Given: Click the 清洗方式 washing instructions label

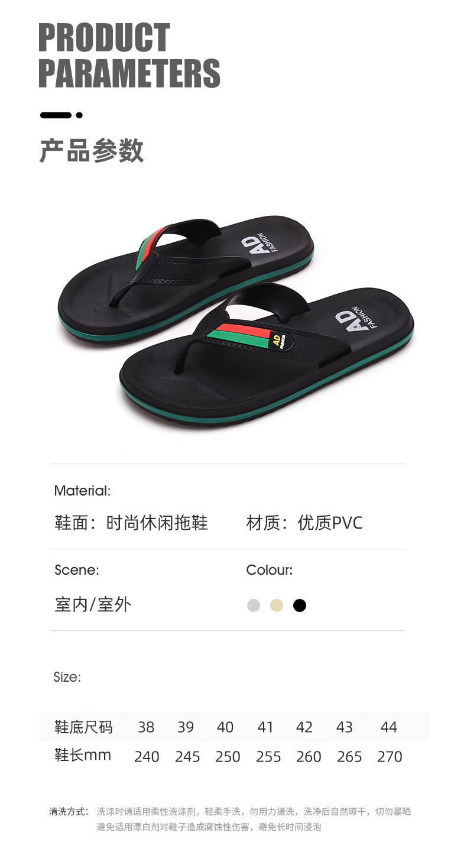Looking at the screenshot, I should click(x=69, y=812).
